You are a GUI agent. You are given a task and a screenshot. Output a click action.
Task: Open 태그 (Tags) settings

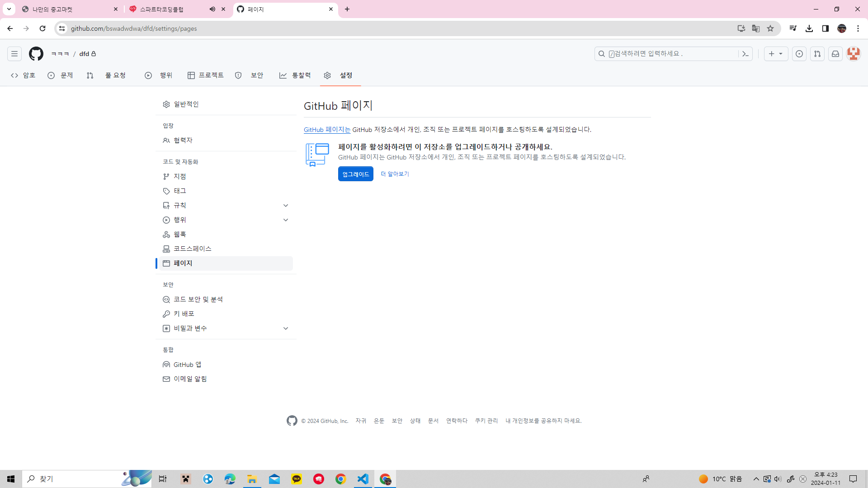[226, 191]
